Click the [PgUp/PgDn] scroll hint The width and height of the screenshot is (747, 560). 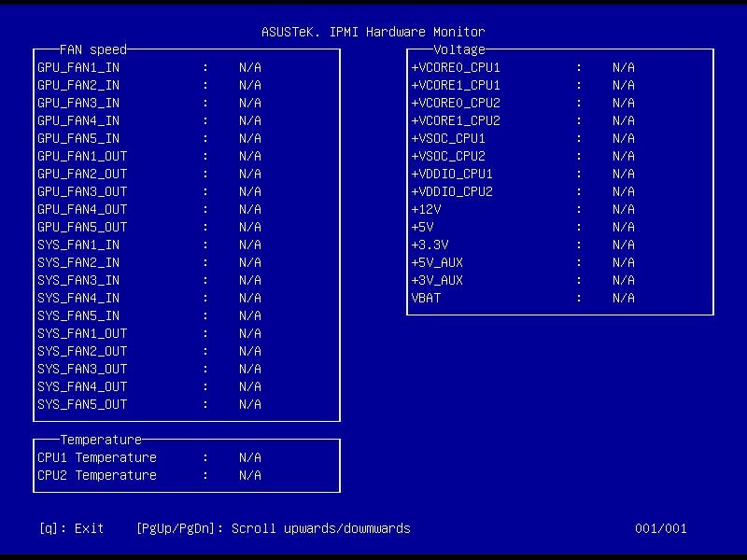[x=273, y=528]
